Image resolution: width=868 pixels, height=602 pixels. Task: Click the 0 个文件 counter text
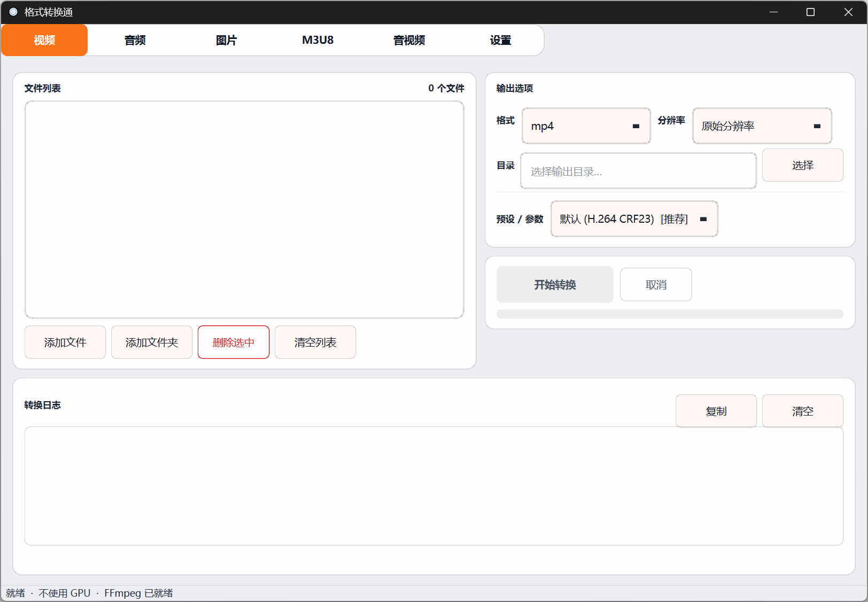[x=446, y=88]
